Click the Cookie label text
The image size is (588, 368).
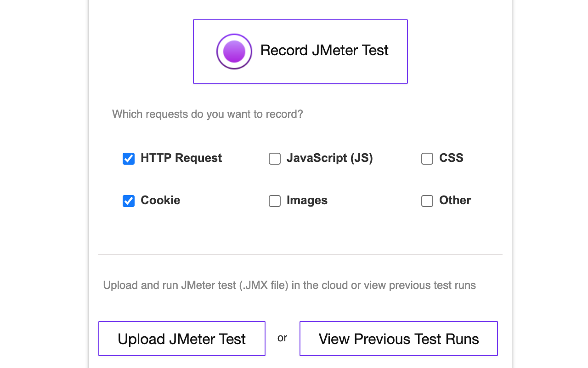(x=160, y=200)
